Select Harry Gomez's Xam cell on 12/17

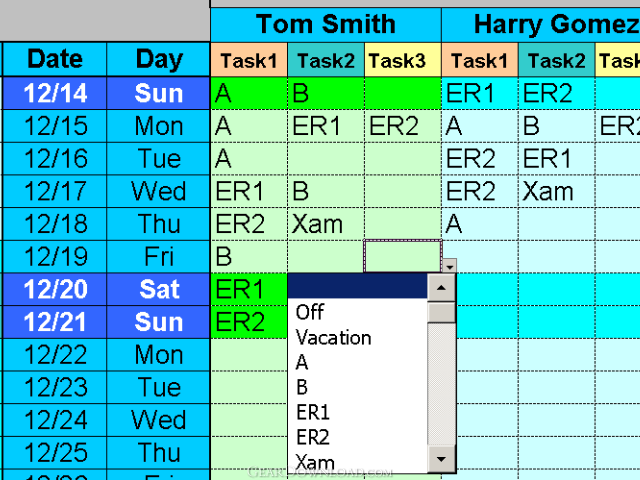click(556, 191)
